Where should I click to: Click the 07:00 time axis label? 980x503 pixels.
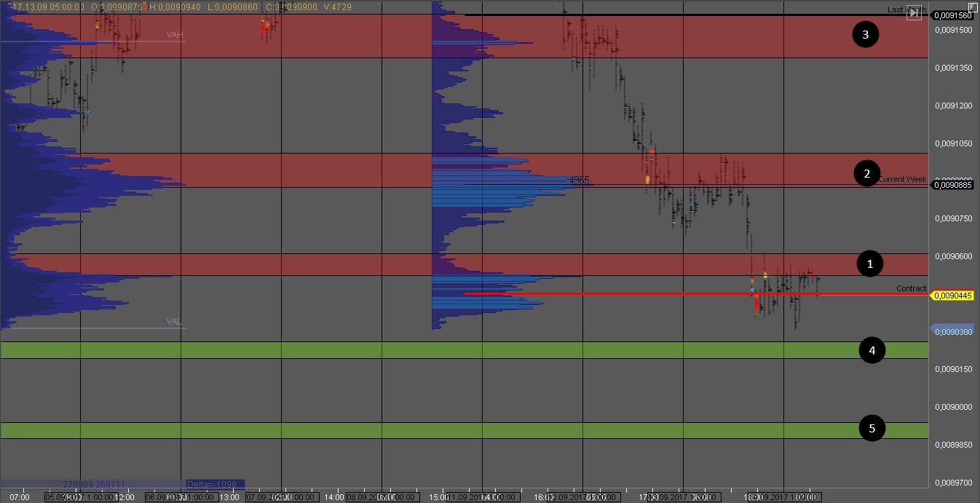20,498
